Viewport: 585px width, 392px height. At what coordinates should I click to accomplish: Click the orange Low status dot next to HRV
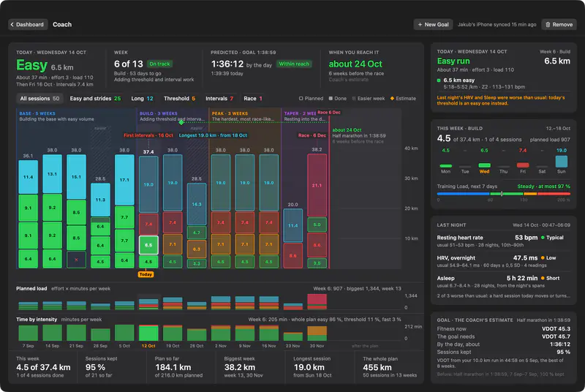pyautogui.click(x=543, y=257)
